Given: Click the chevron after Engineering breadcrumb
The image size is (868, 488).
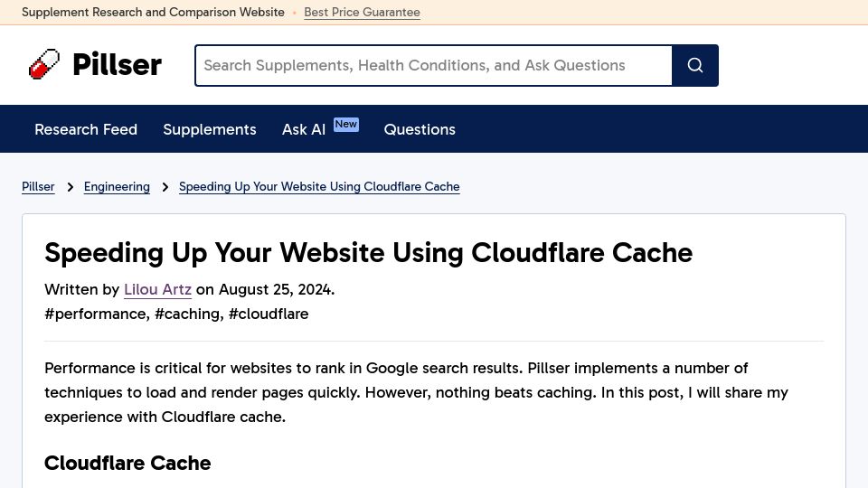Looking at the screenshot, I should (165, 187).
